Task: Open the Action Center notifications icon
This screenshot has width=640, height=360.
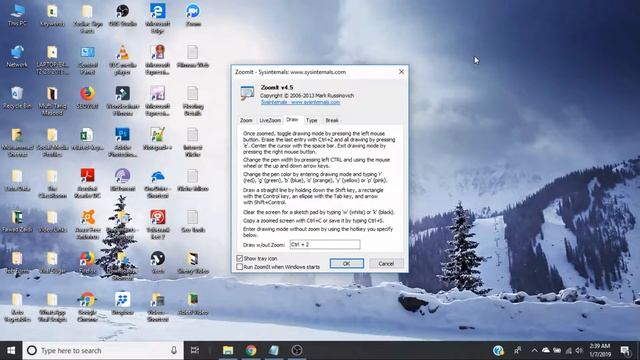Action: coord(625,351)
